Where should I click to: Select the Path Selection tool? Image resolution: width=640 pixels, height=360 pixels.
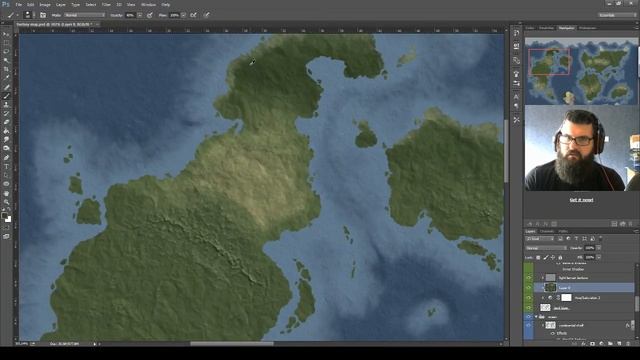[x=6, y=175]
